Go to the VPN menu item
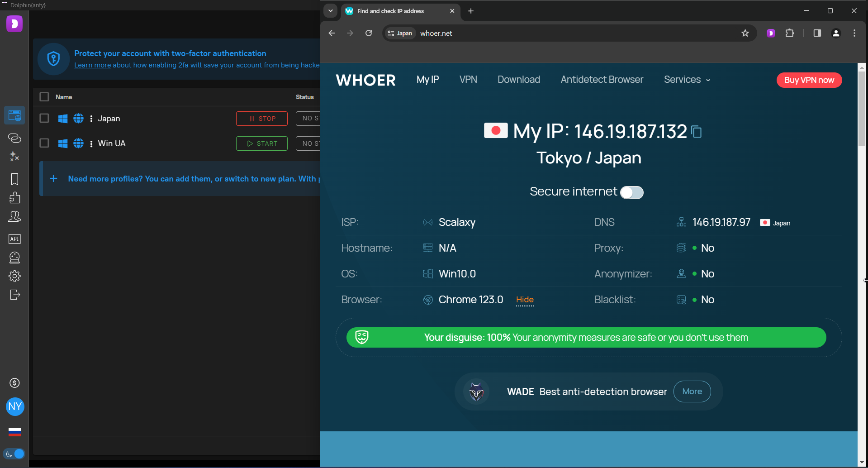This screenshot has width=868, height=468. tap(468, 80)
